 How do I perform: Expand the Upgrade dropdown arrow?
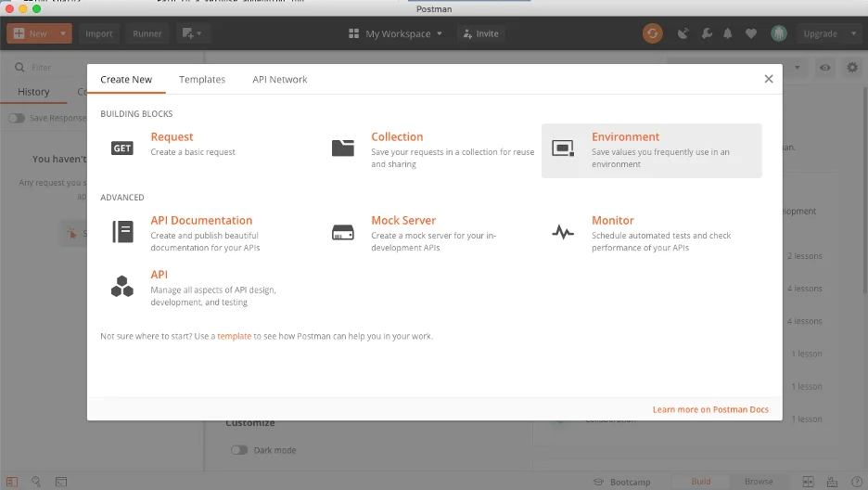pyautogui.click(x=853, y=33)
